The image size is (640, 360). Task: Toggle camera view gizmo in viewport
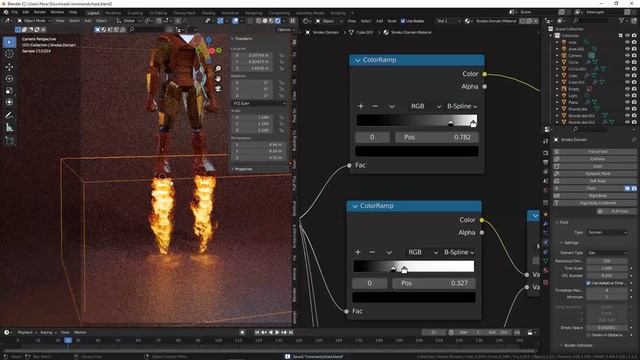click(x=218, y=88)
